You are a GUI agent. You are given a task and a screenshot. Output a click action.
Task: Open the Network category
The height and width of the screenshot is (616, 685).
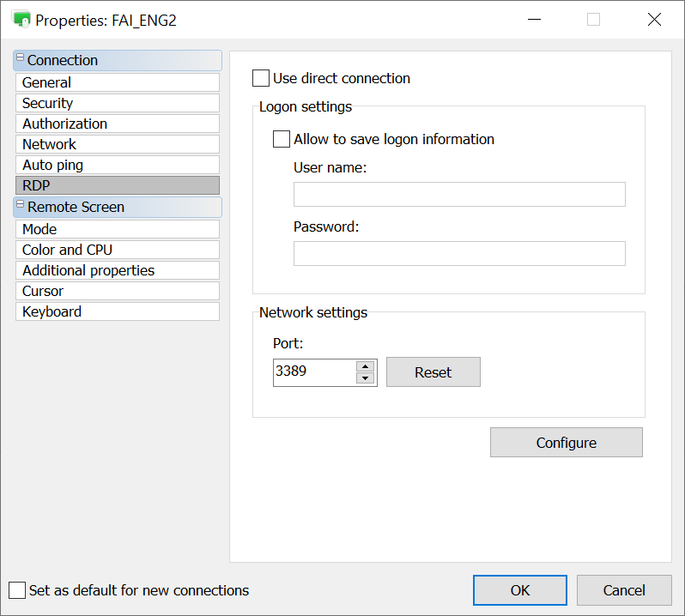117,144
